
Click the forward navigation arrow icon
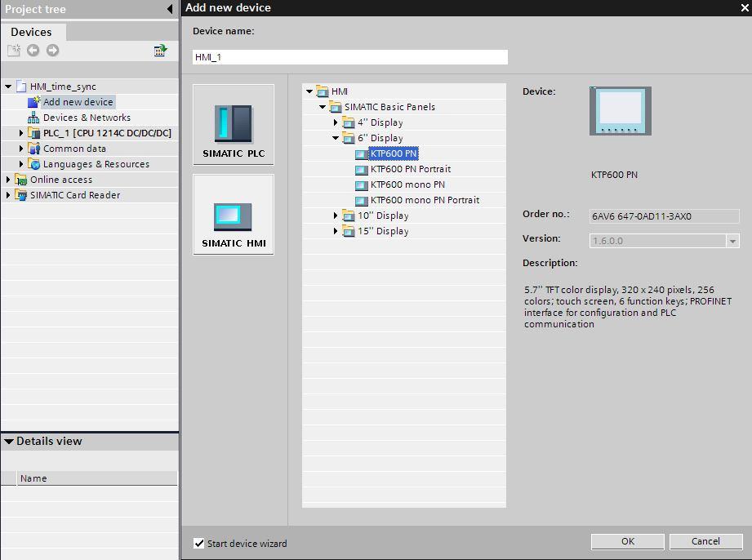pos(52,50)
